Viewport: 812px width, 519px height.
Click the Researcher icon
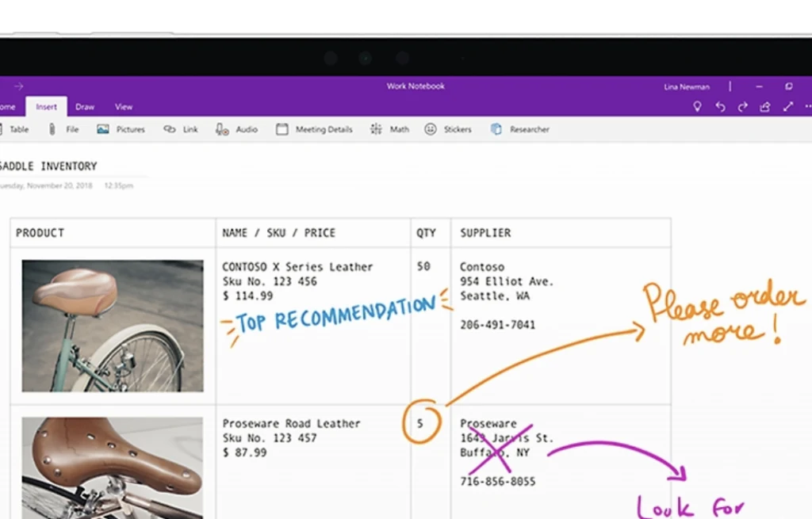point(496,129)
